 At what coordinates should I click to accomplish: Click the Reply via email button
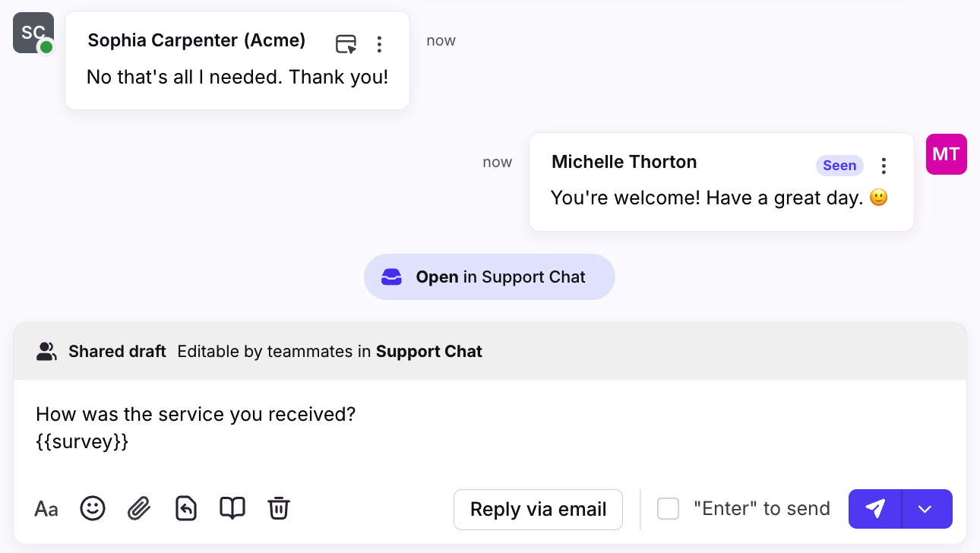tap(538, 509)
